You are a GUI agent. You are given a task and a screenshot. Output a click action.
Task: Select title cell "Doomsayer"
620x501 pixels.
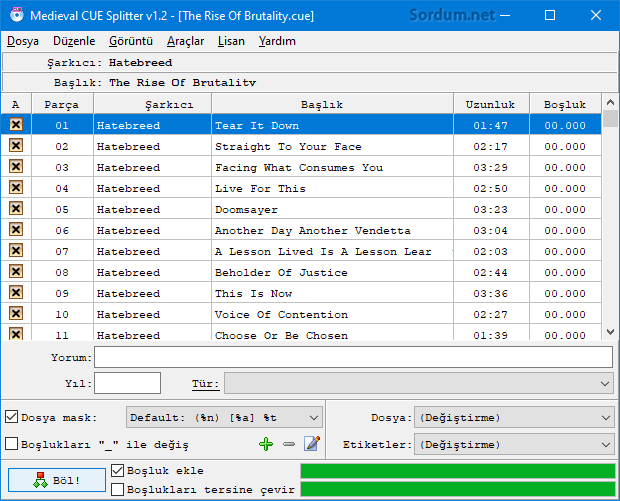coord(333,209)
